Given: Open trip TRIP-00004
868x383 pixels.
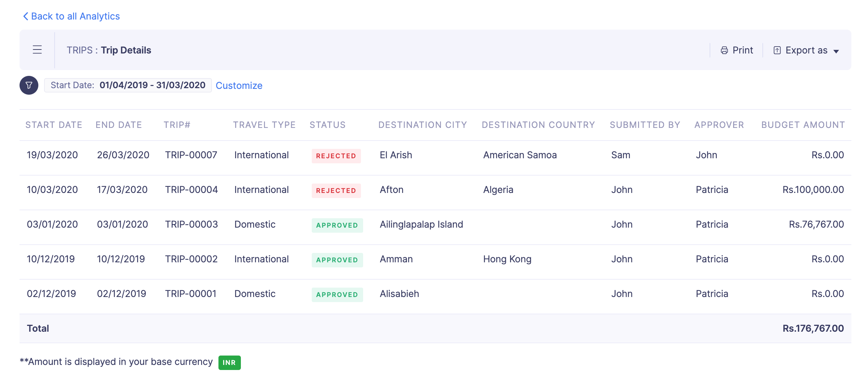Looking at the screenshot, I should pos(191,190).
